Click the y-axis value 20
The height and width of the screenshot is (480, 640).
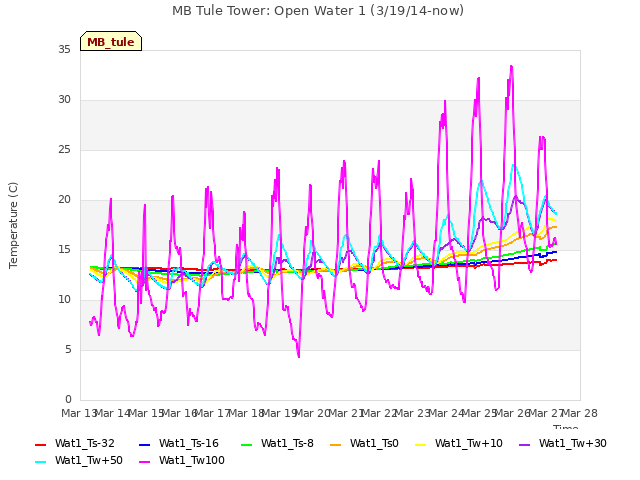click(64, 200)
